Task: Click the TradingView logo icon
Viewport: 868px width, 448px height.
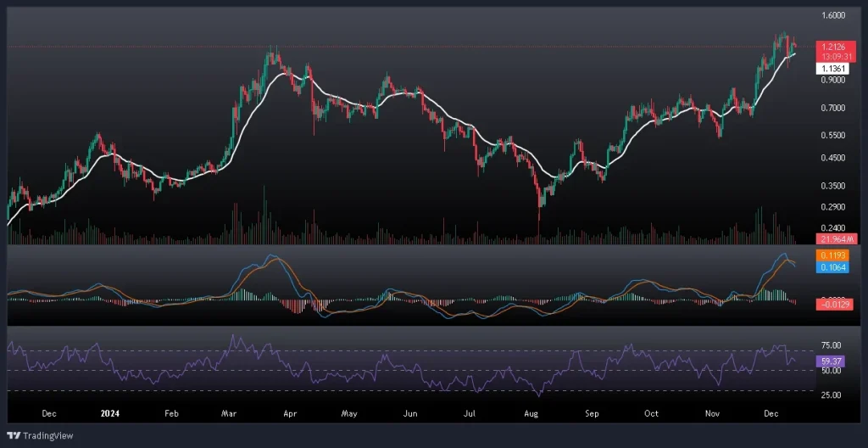Action: click(x=13, y=434)
